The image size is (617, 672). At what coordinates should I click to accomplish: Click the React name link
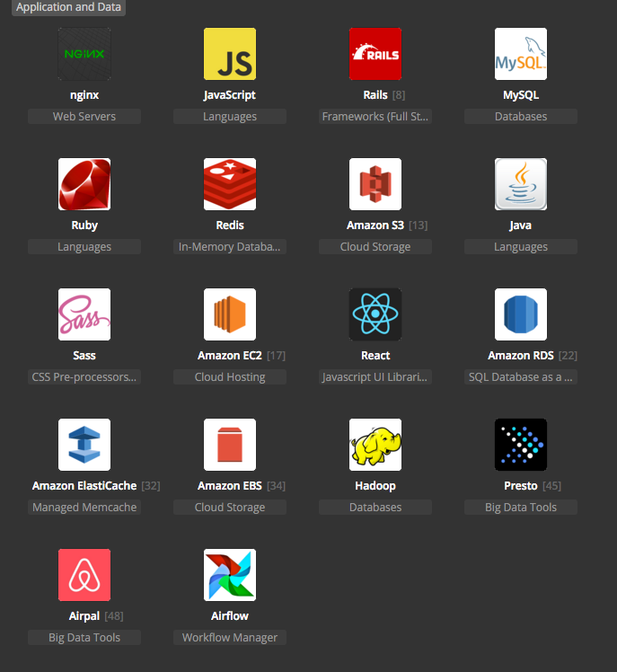375,356
